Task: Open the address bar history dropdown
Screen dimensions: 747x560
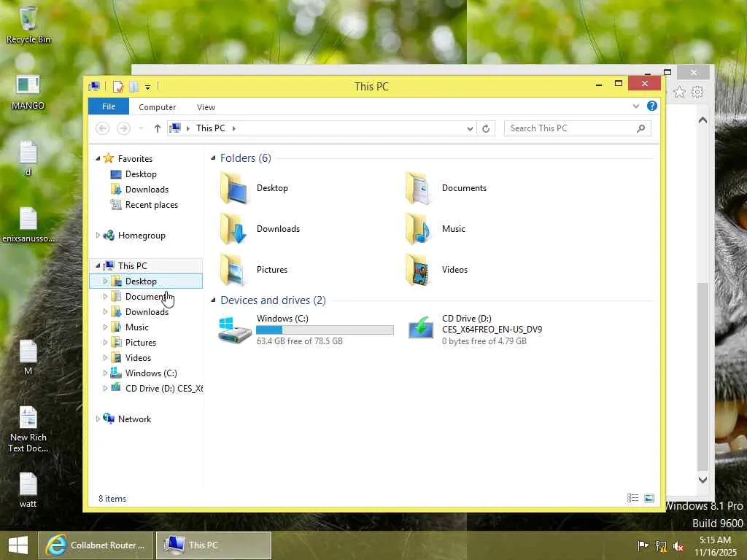Action: 470,128
